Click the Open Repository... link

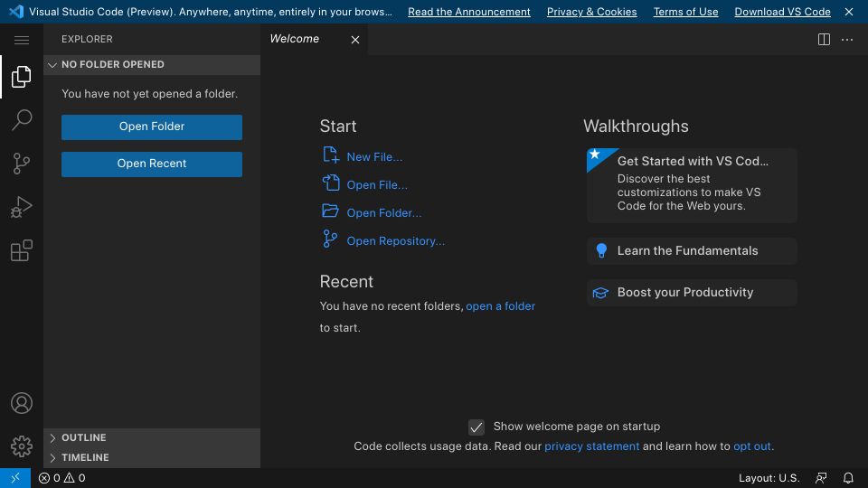pyautogui.click(x=395, y=241)
